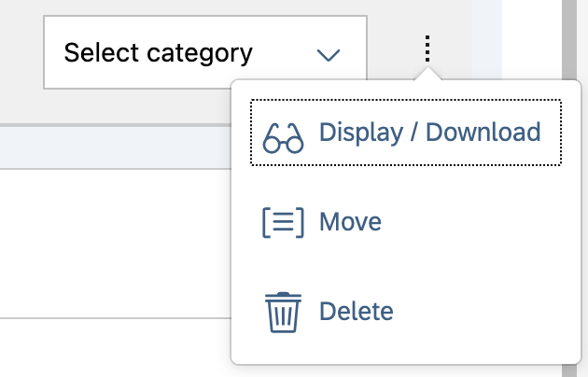Image resolution: width=588 pixels, height=377 pixels.
Task: Click the eyeglasses Display icon
Action: tap(284, 137)
